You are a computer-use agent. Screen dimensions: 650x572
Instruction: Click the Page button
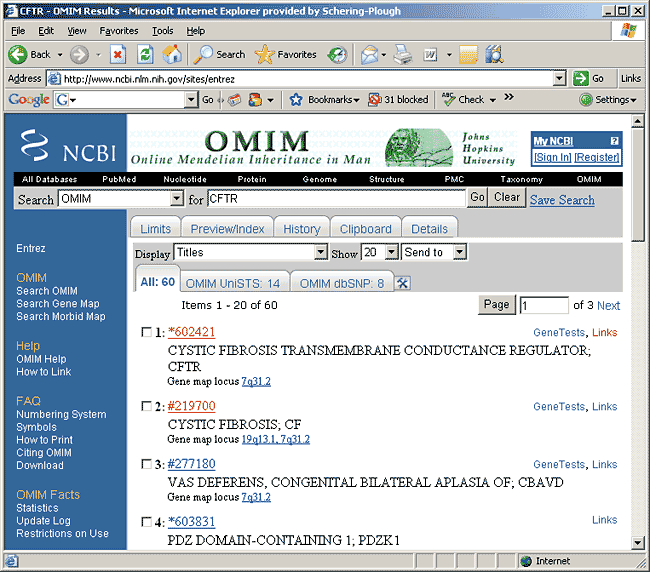[x=497, y=305]
